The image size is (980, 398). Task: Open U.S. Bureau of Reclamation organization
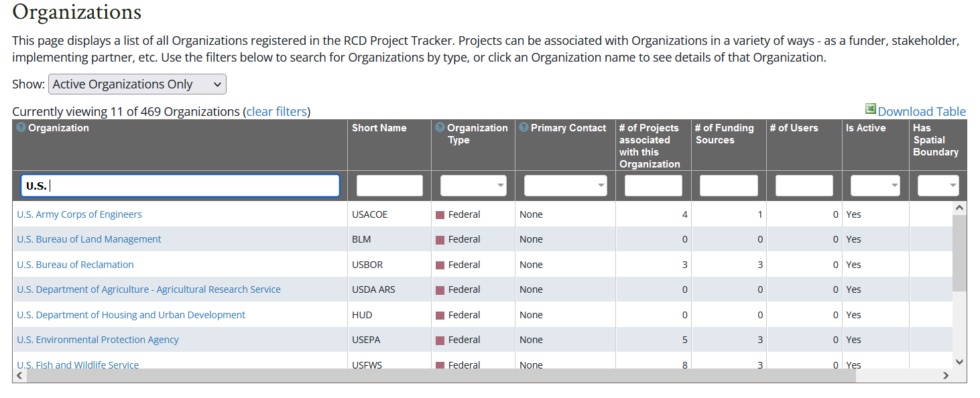point(75,265)
